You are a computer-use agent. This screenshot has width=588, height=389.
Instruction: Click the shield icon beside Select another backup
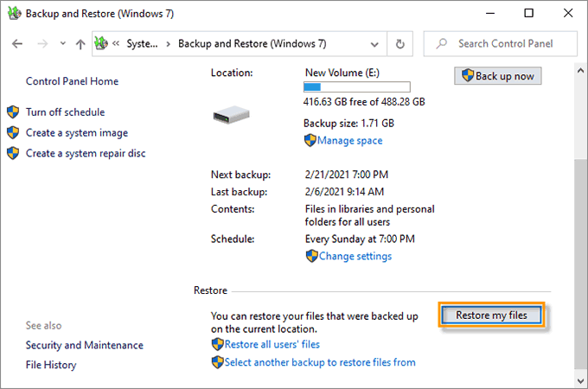click(x=218, y=362)
